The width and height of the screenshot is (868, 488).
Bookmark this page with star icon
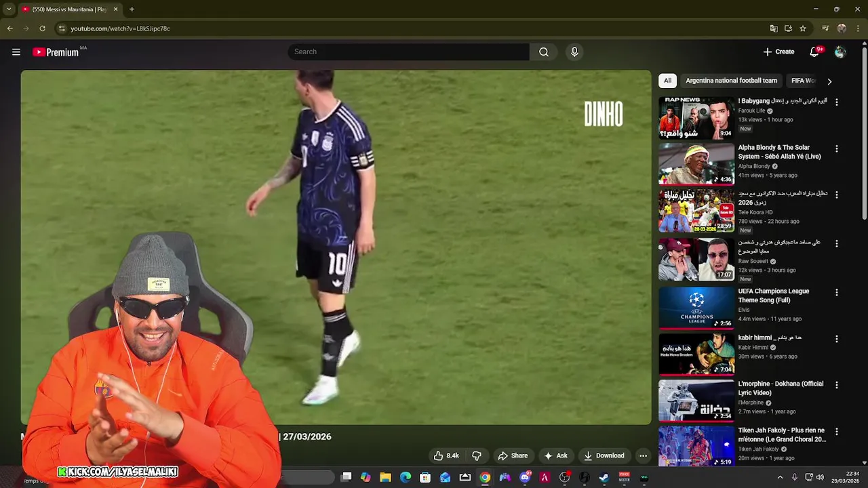(803, 28)
